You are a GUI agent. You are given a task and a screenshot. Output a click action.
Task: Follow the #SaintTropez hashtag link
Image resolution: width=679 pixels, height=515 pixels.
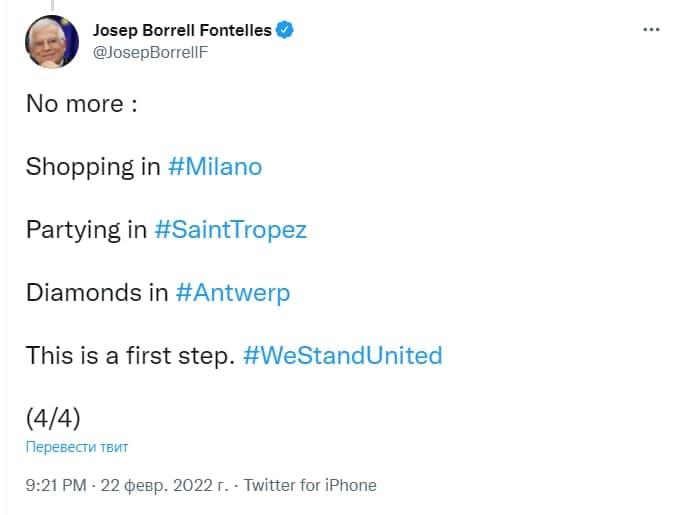click(x=230, y=229)
